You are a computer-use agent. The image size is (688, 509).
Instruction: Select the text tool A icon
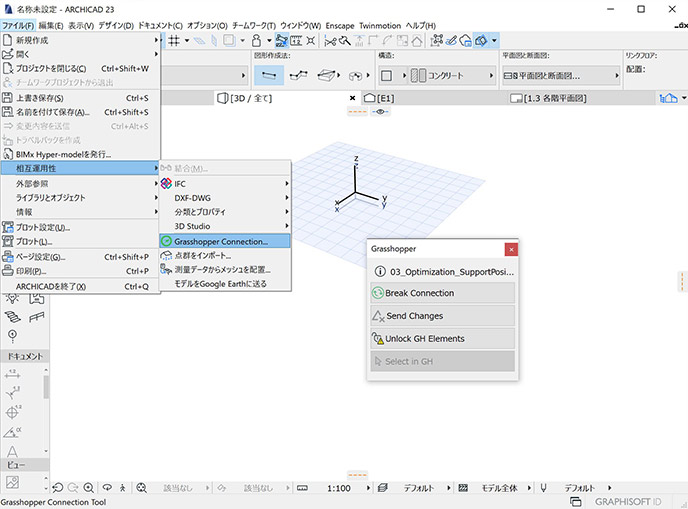12,451
